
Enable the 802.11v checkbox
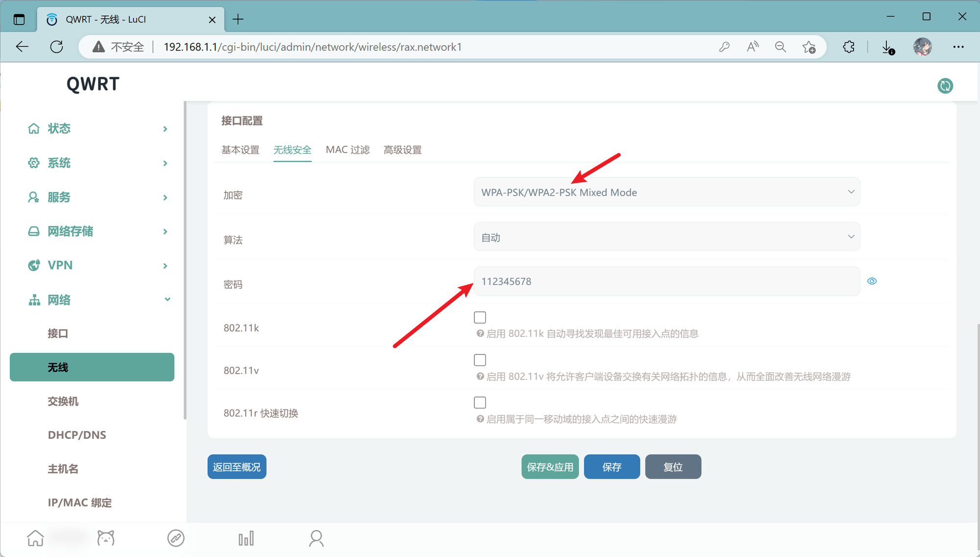pos(480,359)
